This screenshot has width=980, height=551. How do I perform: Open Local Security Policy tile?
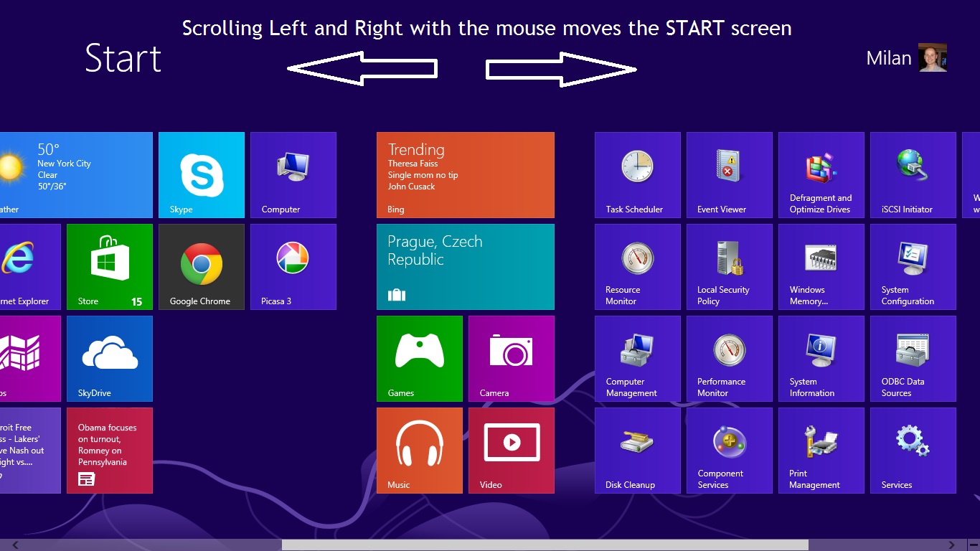tap(730, 267)
